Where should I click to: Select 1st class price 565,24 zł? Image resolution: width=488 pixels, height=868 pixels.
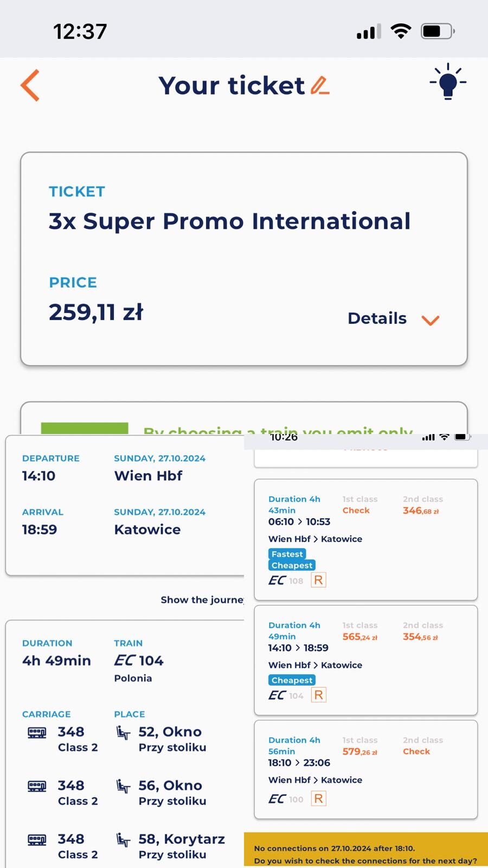pos(360,637)
